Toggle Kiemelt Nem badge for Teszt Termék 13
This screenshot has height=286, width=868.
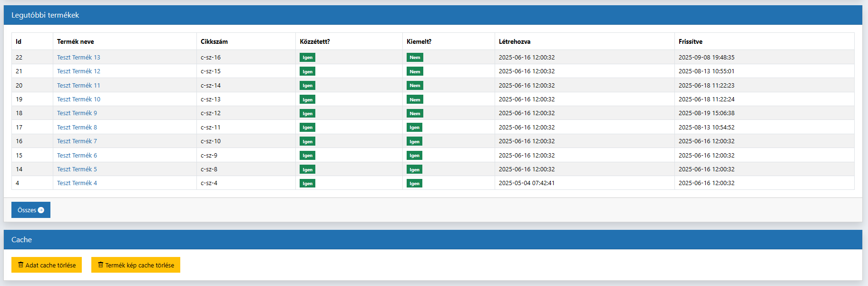pyautogui.click(x=415, y=58)
